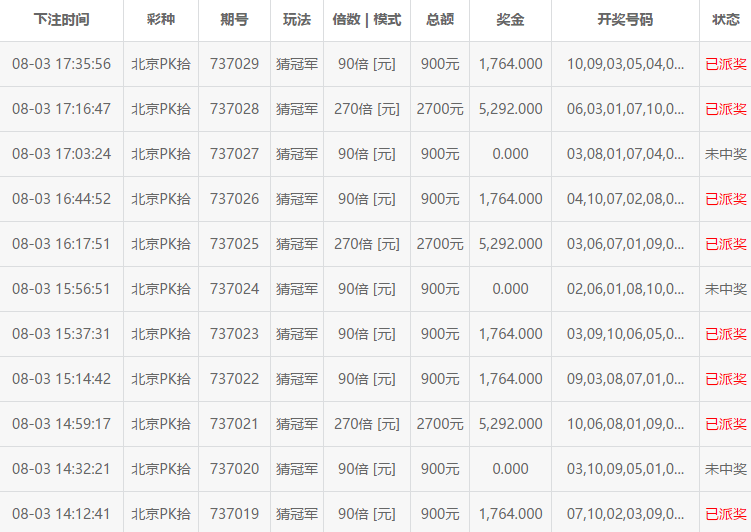Image resolution: width=751 pixels, height=532 pixels.
Task: Select bet time 08-03 16:17:51
Action: (61, 244)
